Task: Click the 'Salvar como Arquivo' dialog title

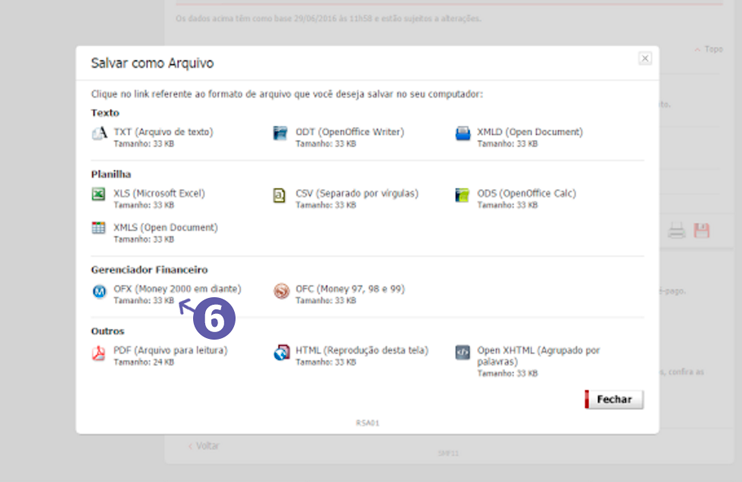Action: 152,63
